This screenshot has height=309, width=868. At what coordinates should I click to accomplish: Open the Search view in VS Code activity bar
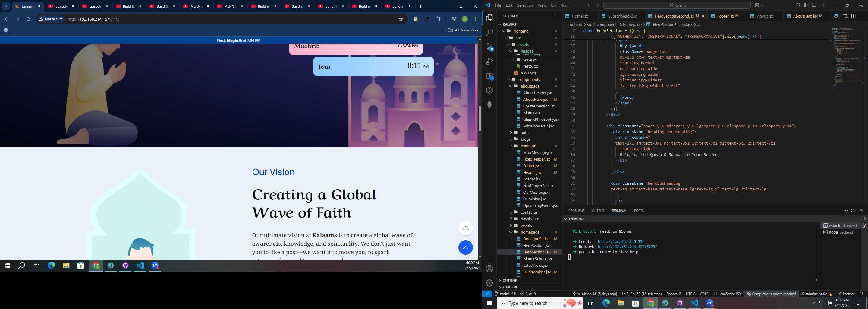click(489, 32)
